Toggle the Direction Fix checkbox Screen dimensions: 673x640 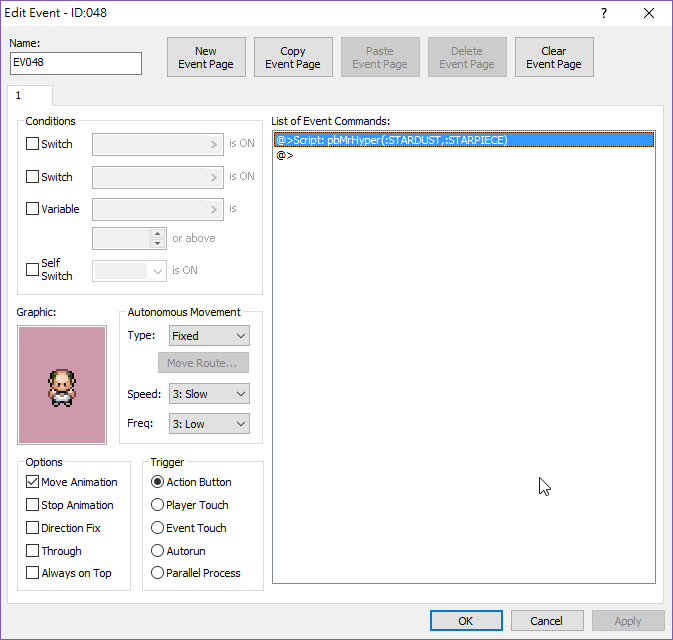pos(33,528)
